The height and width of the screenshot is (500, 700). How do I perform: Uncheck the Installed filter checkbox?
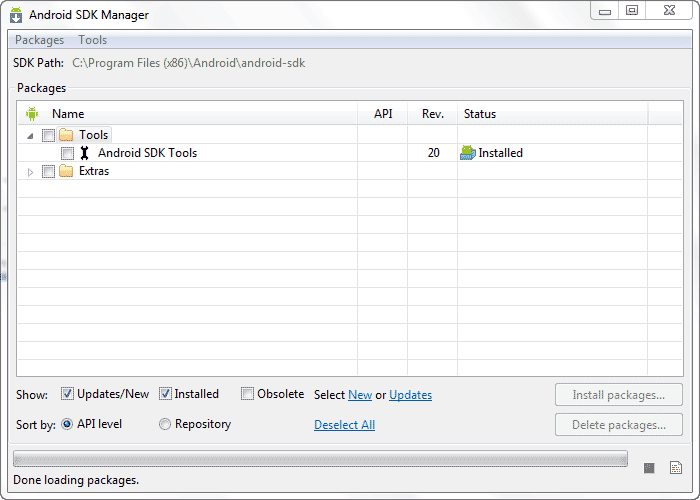(x=165, y=394)
